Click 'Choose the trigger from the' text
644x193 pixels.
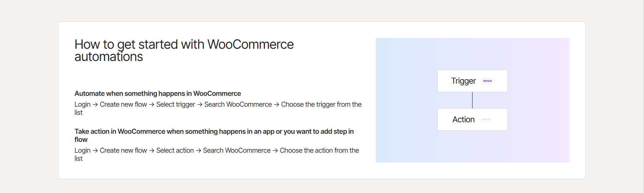click(x=321, y=104)
